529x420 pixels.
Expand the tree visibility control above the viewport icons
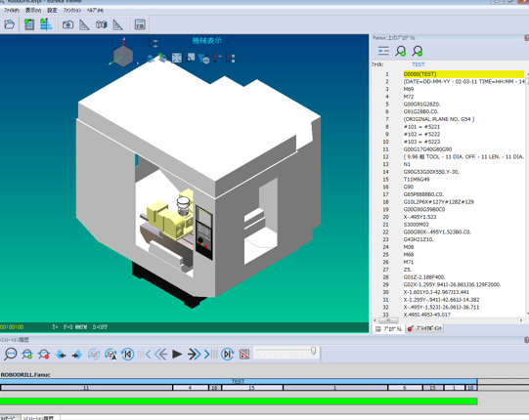154,43
